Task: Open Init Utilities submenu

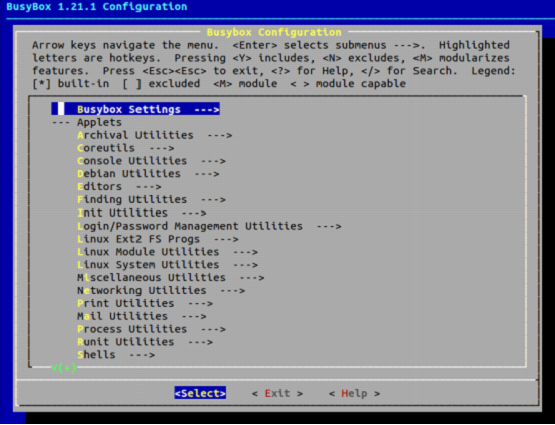Action: point(142,213)
